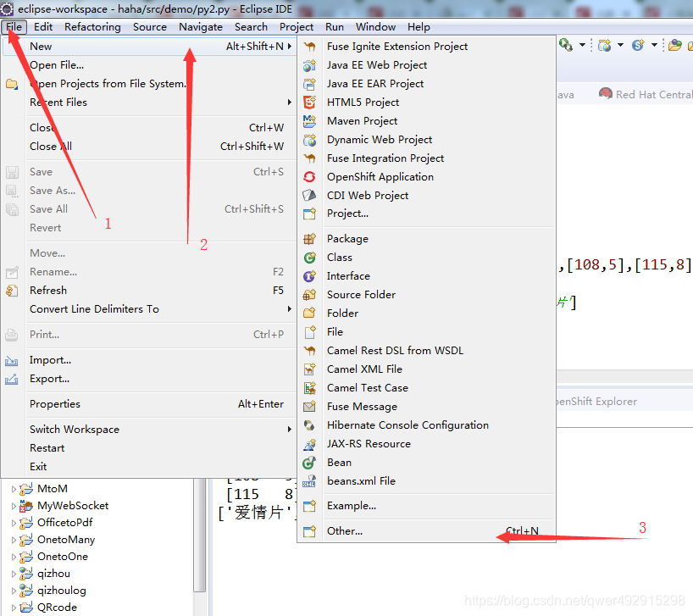The width and height of the screenshot is (693, 616).
Task: Click the Fuse Integration Project camel icon
Action: coord(309,158)
